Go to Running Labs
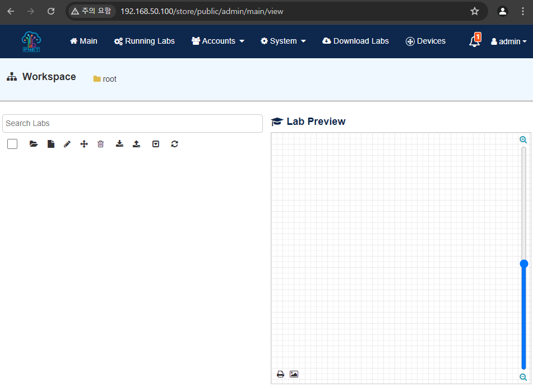Image resolution: width=533 pixels, height=392 pixels. tap(145, 41)
